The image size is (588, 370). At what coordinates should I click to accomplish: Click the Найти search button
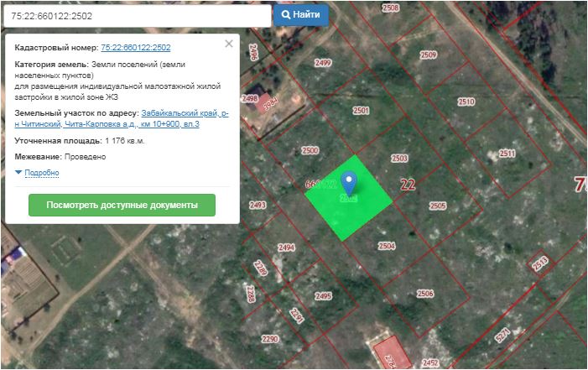[x=300, y=15]
